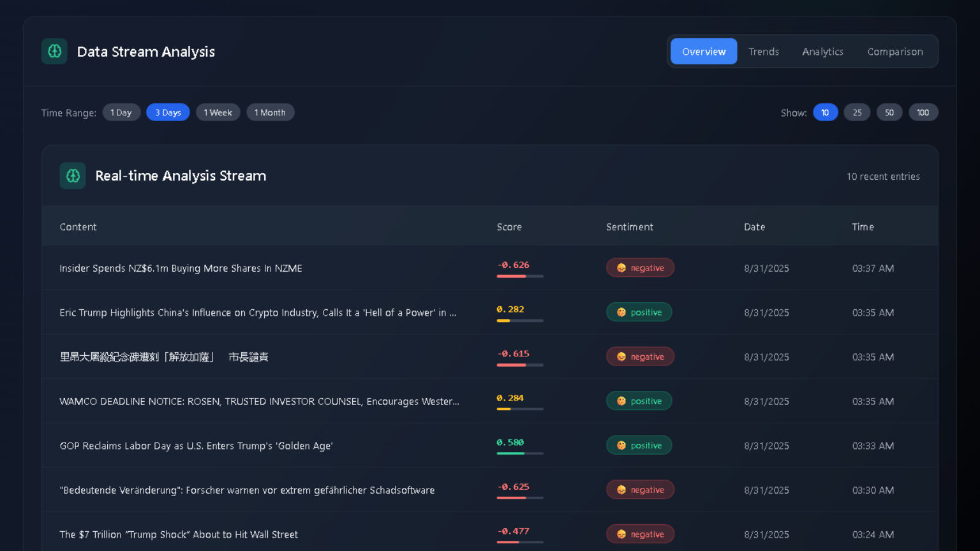The height and width of the screenshot is (551, 980).
Task: Select the 1 Day time range
Action: pos(121,112)
